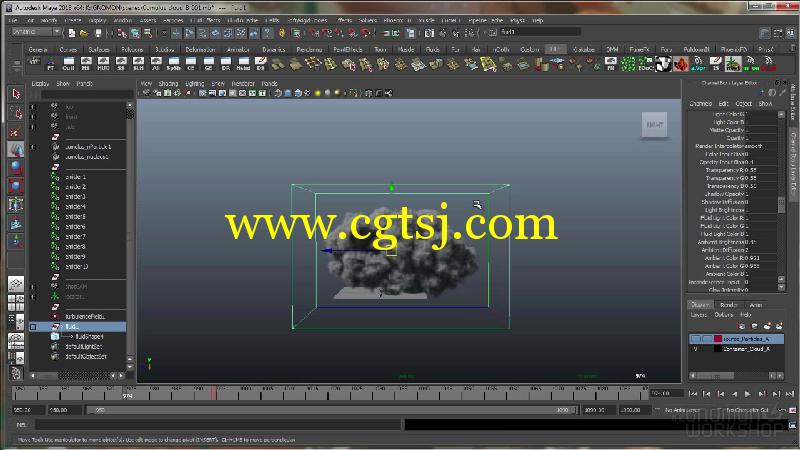Switch to four-view panel layout

[16, 303]
